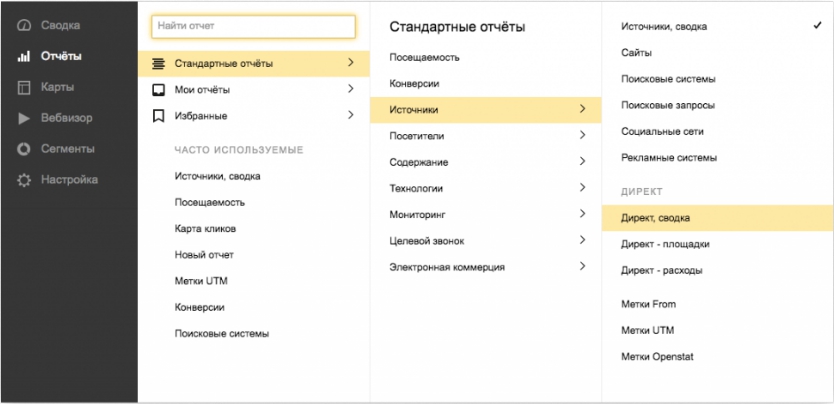Click the Избранные bookmark icon
Screen dimensions: 834x404
click(x=159, y=116)
